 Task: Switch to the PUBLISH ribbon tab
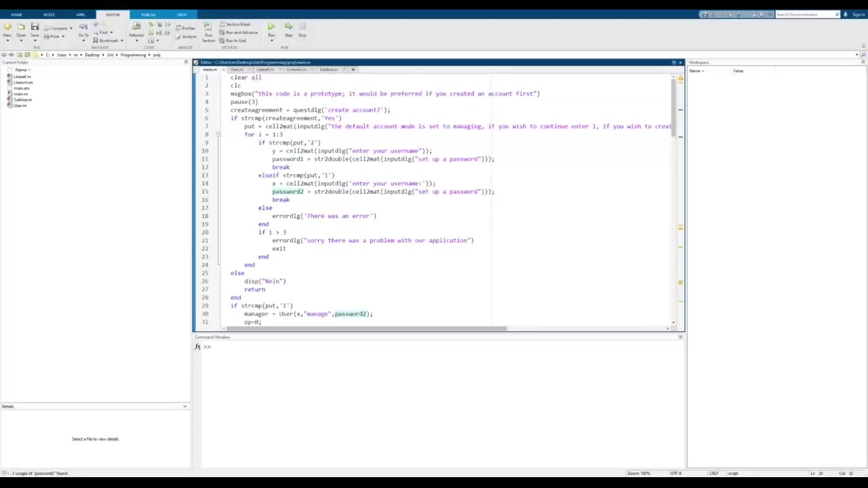(x=148, y=14)
